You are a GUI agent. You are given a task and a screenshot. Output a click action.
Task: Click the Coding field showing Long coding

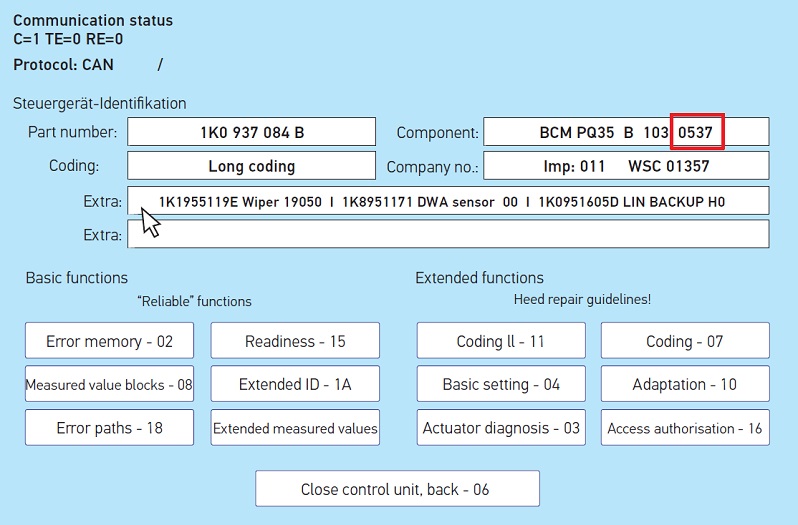(x=252, y=166)
